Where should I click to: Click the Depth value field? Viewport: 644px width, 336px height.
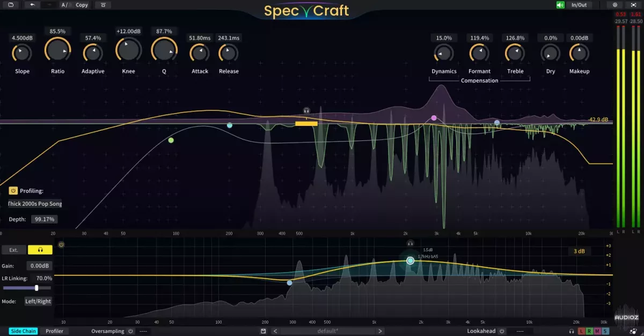point(45,219)
